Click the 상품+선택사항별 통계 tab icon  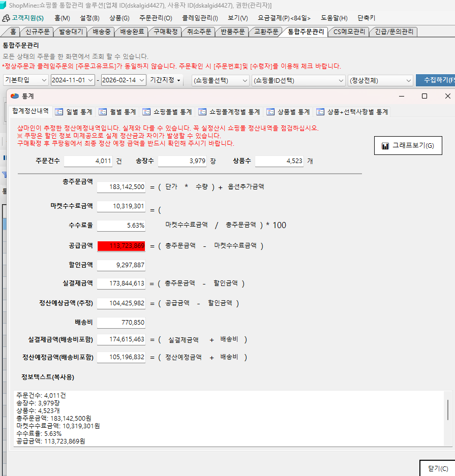(x=320, y=112)
